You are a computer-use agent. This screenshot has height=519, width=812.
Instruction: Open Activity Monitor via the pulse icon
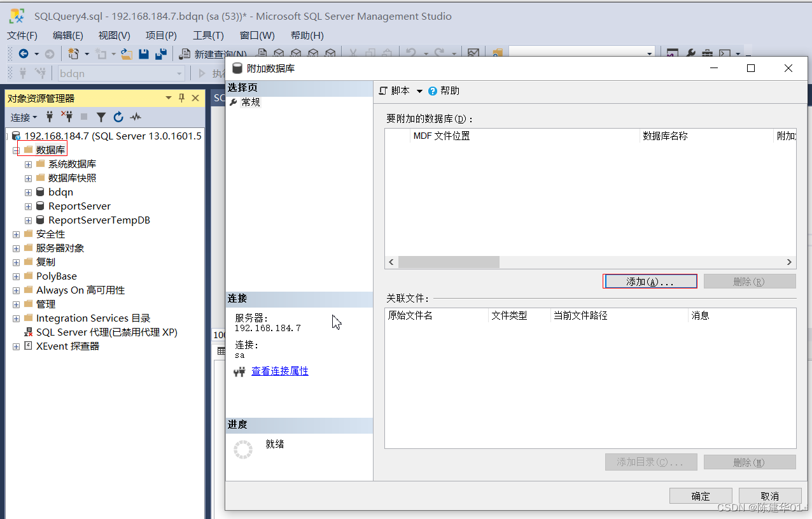136,117
